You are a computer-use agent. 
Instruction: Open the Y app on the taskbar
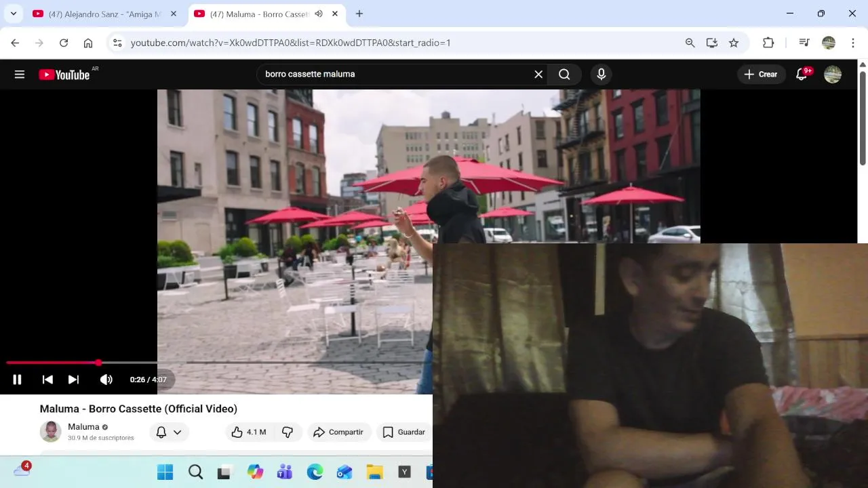pos(404,472)
